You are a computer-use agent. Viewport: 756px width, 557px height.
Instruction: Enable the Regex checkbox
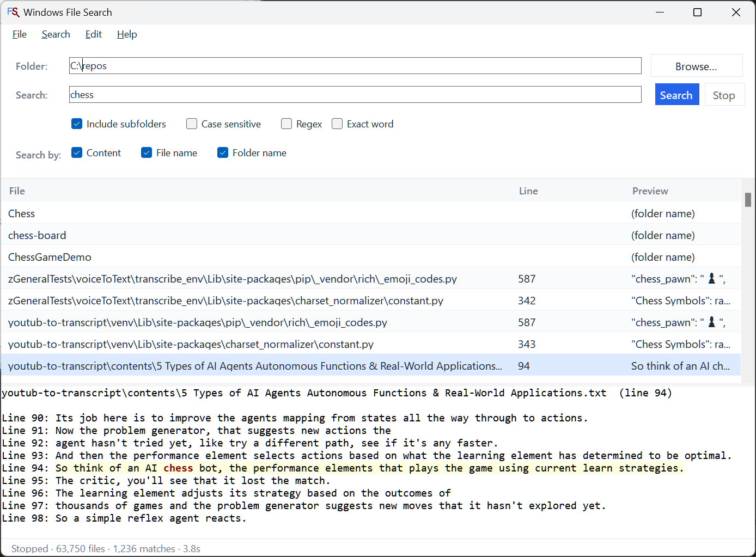point(286,124)
